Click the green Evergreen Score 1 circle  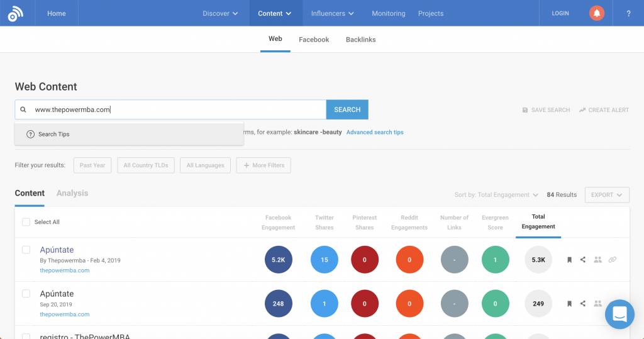[x=496, y=260]
